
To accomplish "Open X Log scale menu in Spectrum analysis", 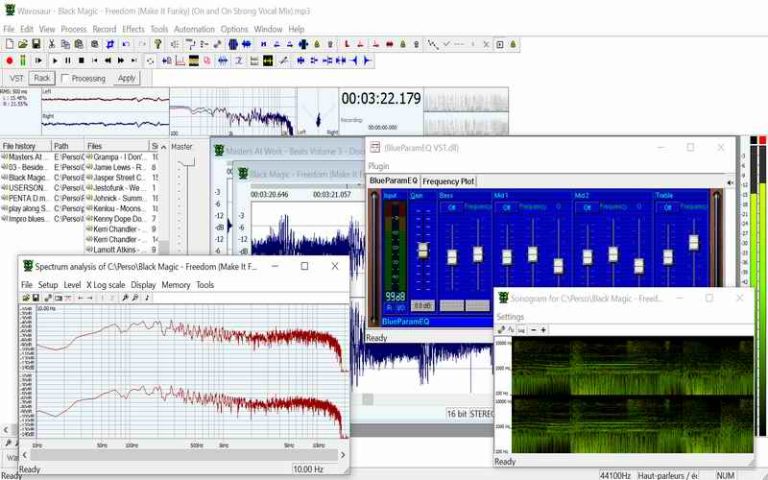I will coord(106,285).
